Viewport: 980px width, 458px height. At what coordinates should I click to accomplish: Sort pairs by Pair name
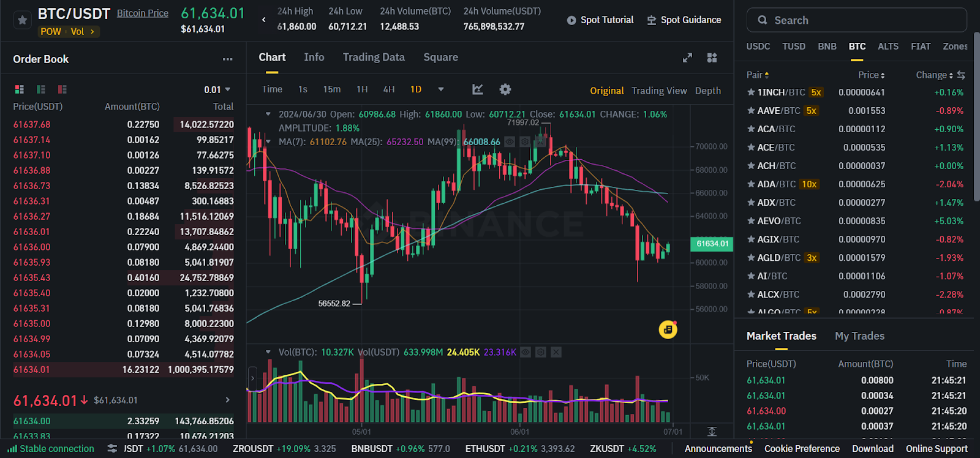[x=758, y=75]
